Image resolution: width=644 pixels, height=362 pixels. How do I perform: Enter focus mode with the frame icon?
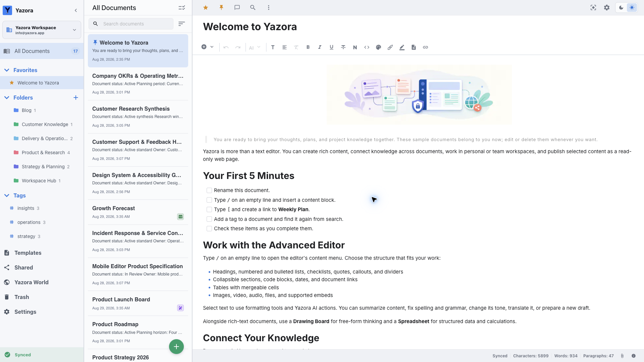point(593,7)
